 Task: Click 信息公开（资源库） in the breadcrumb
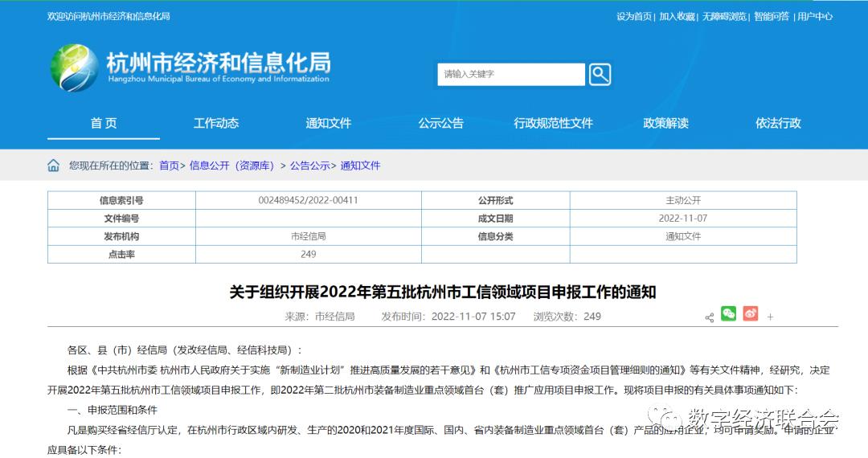tap(233, 166)
